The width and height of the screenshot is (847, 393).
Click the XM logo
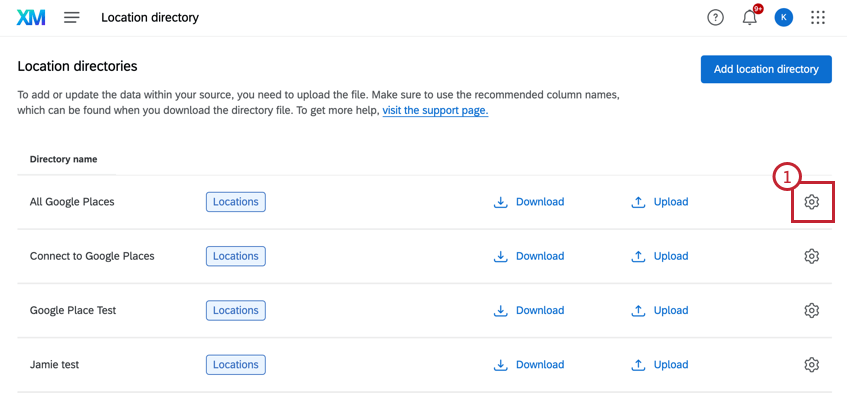click(x=31, y=18)
